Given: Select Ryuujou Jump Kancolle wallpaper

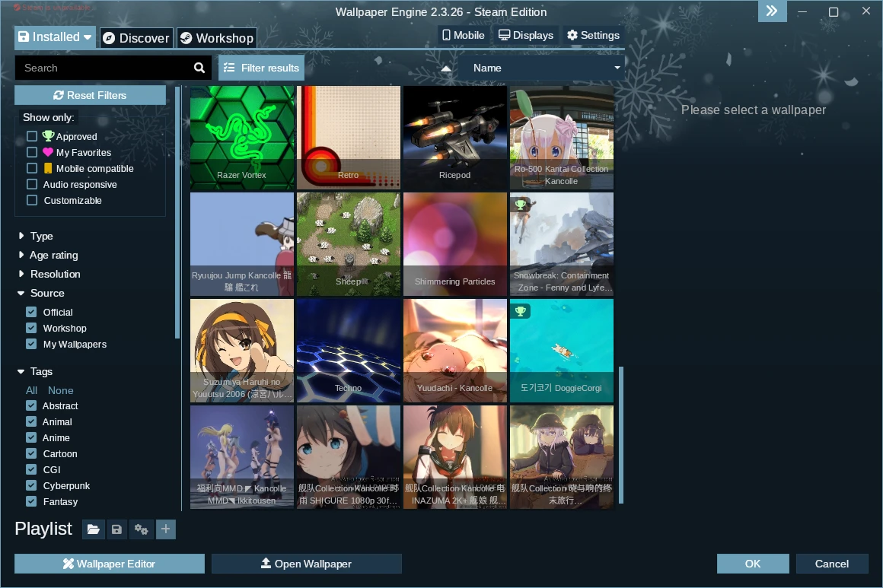Looking at the screenshot, I should point(242,244).
